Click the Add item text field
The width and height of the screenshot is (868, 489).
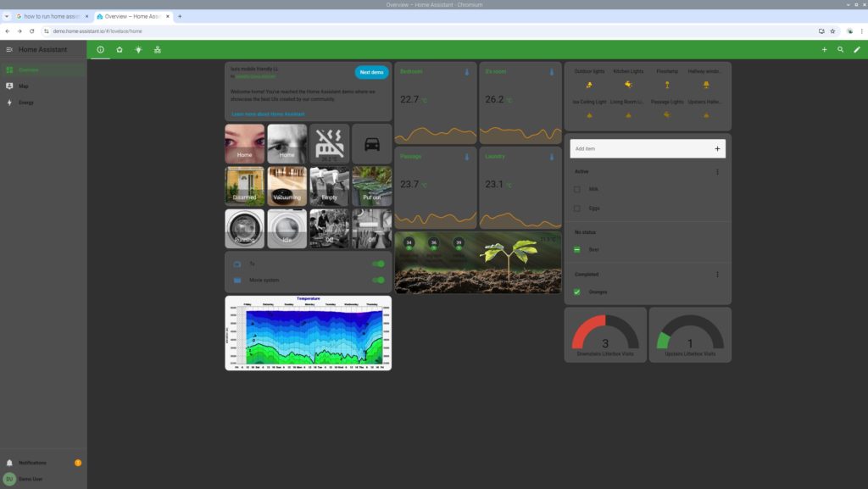pyautogui.click(x=640, y=148)
